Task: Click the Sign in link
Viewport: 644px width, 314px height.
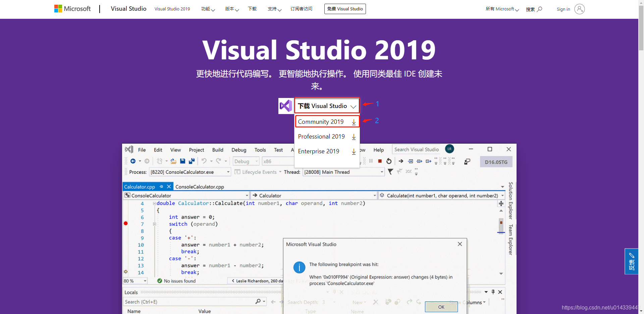Action: coord(563,9)
